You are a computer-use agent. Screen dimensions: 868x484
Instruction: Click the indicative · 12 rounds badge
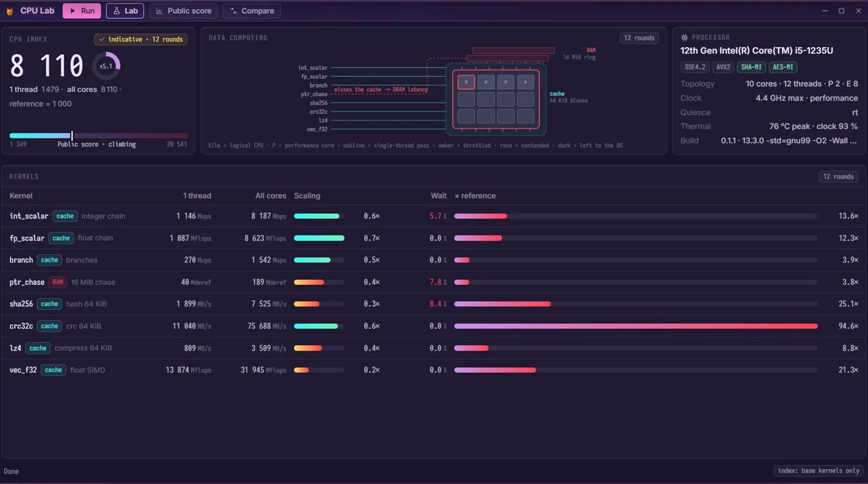pos(141,39)
